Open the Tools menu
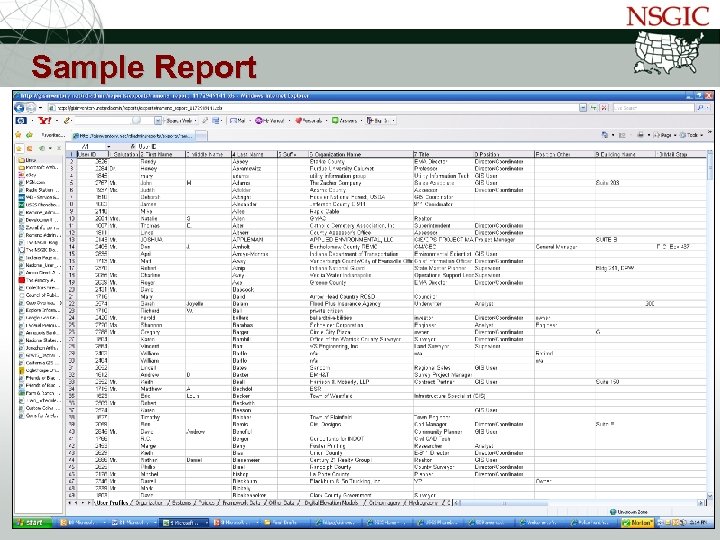Viewport: 720px width, 540px height. click(x=691, y=135)
